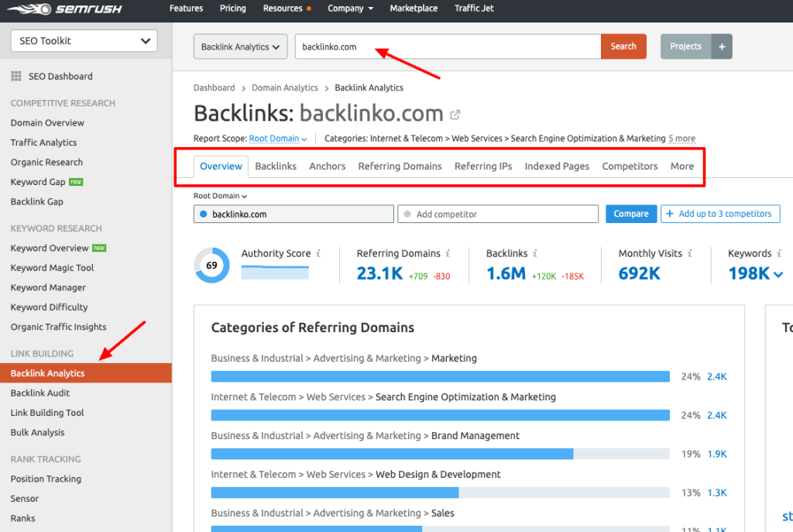The height and width of the screenshot is (532, 793).
Task: Expand the 198K Keywords dropdown arrow
Action: [x=778, y=275]
